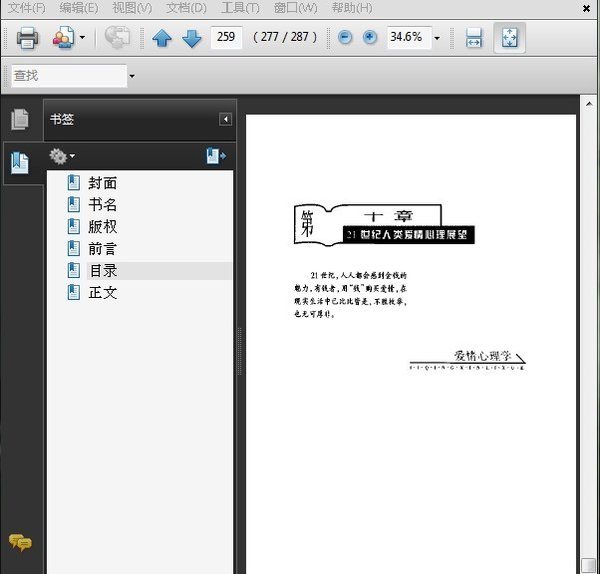Collapse the bookmarks panel arrow button
Viewport: 600px width, 574px height.
[225, 119]
